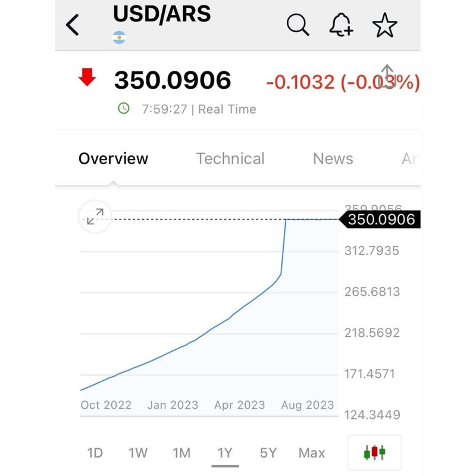476x476 pixels.
Task: Select the 1Y time range
Action: (x=225, y=453)
